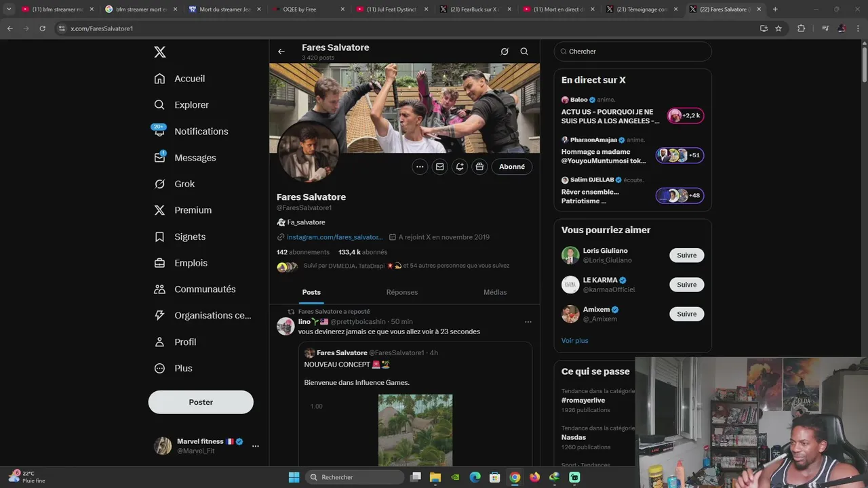Click address bar x.com/FaresSalvatore1
The width and height of the screenshot is (868, 488).
pyautogui.click(x=407, y=28)
